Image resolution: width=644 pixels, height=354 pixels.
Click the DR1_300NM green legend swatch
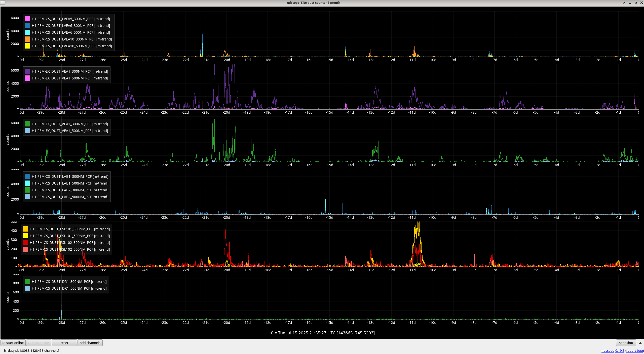pyautogui.click(x=27, y=282)
